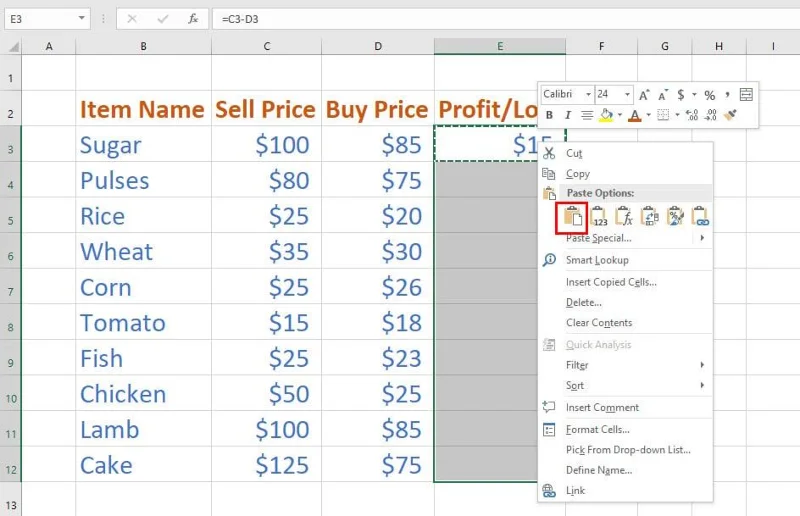Viewport: 800px width, 516px height.
Task: Click the Merge & Center icon
Action: point(746,95)
